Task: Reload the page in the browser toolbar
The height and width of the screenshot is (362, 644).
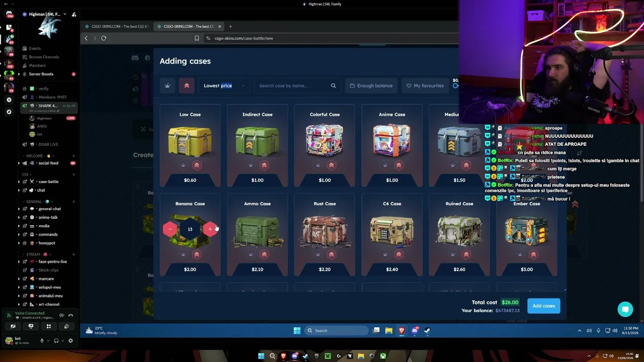Action: tap(104, 38)
